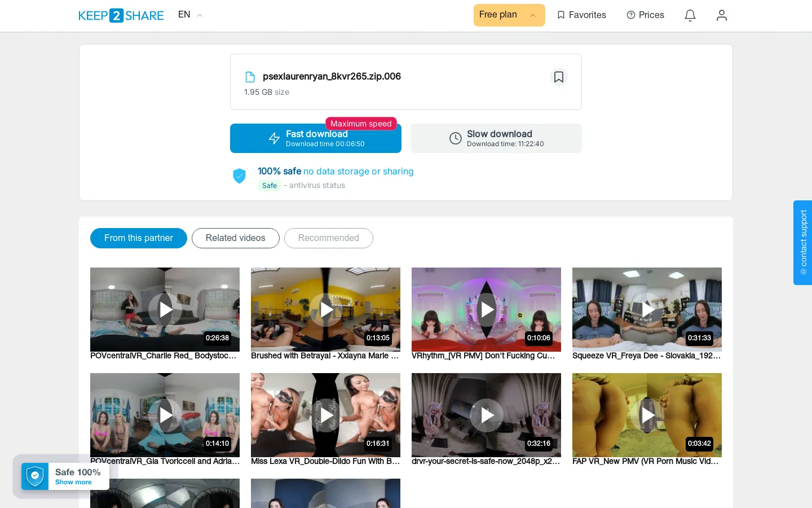Image resolution: width=812 pixels, height=508 pixels.
Task: Open the title starting 'Squeeze VR_'
Action: click(x=646, y=356)
